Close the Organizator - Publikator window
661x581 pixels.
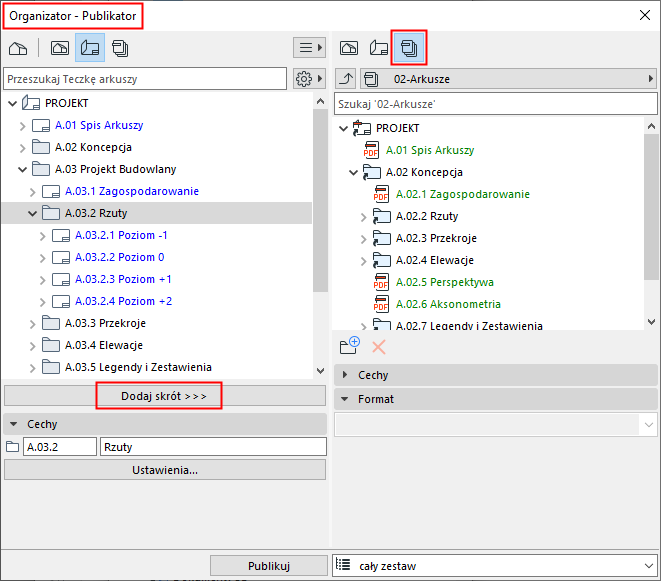click(x=645, y=15)
